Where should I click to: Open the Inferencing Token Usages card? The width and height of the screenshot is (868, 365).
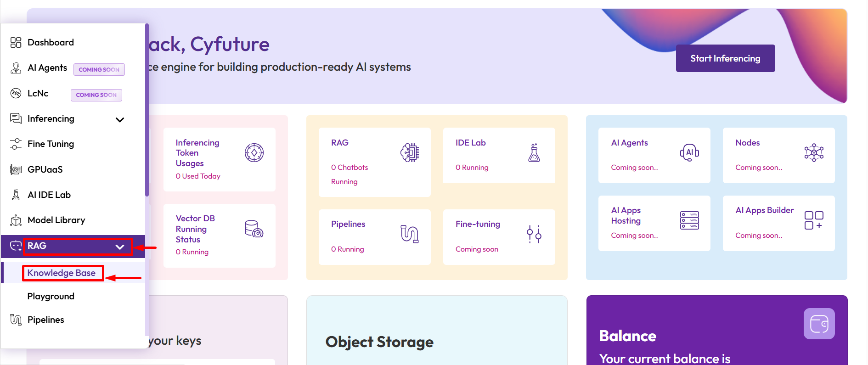click(219, 159)
